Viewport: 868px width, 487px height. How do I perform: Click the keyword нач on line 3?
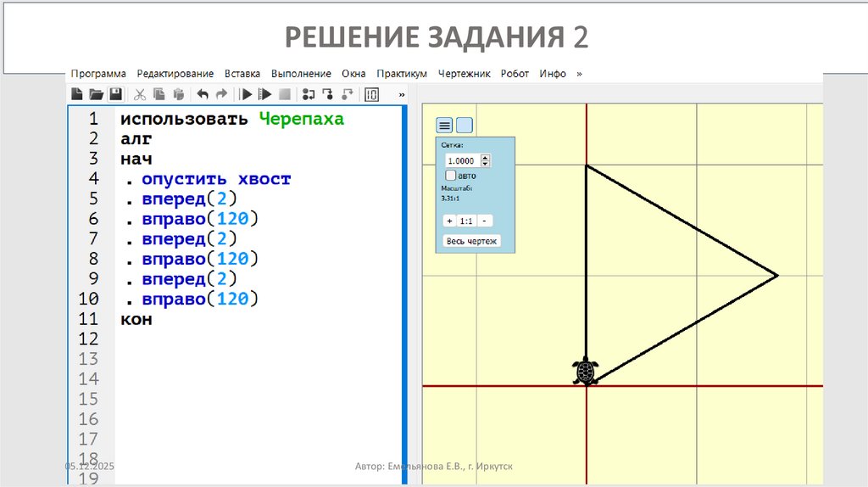[x=136, y=159]
